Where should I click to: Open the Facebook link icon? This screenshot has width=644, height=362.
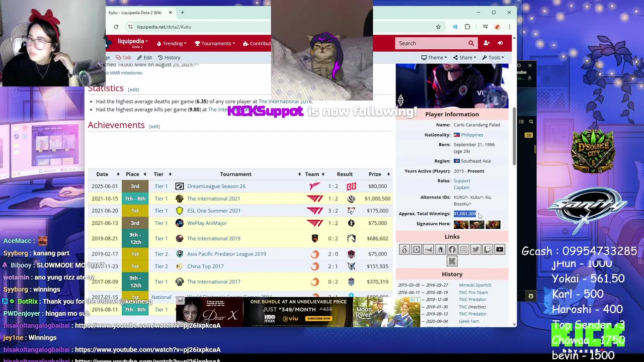(452, 249)
